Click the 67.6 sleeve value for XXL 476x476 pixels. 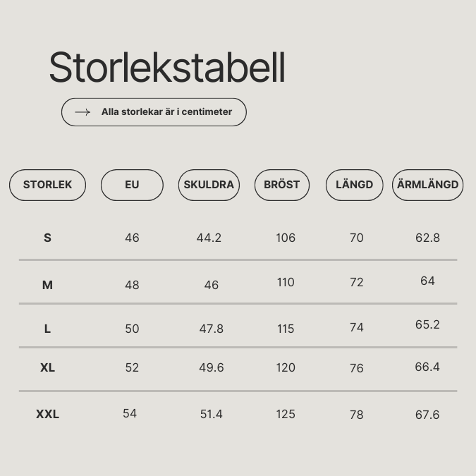(x=427, y=415)
